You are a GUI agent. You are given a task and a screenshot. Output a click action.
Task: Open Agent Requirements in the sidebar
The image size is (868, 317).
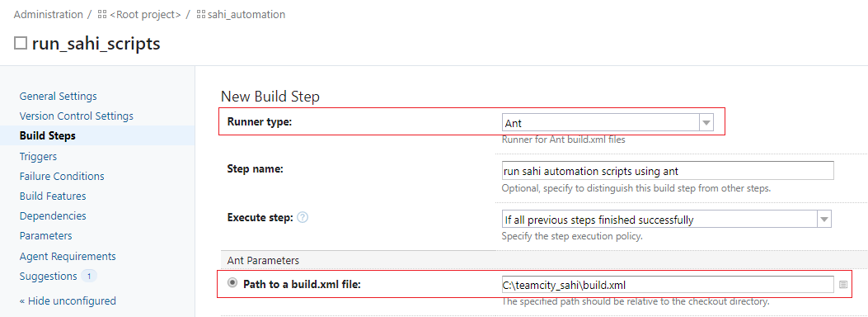(68, 256)
